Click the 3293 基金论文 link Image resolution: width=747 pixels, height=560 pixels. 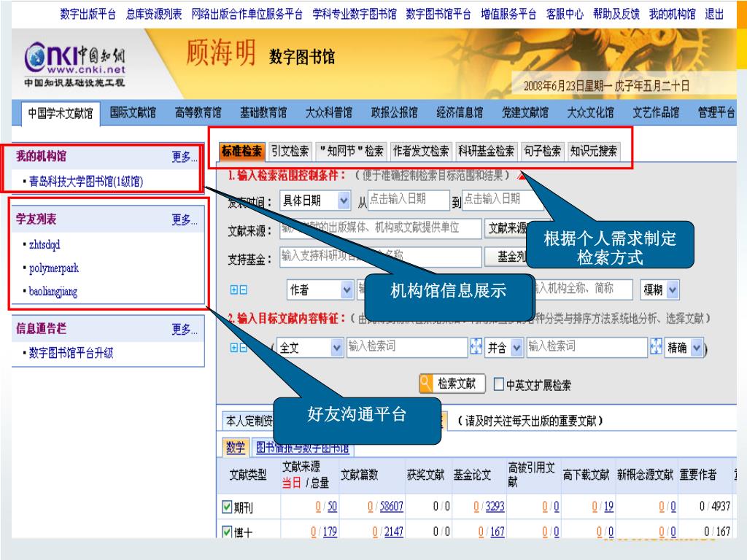495,506
